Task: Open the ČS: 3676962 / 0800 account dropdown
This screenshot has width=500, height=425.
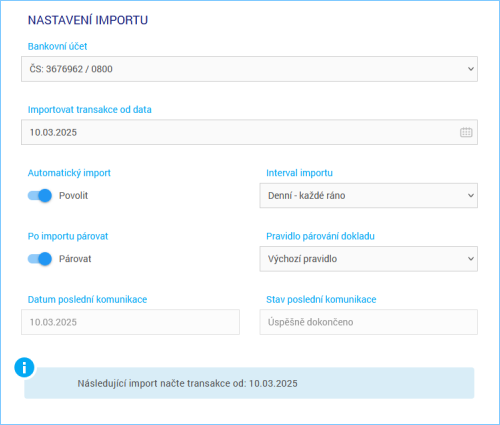Action: (249, 69)
